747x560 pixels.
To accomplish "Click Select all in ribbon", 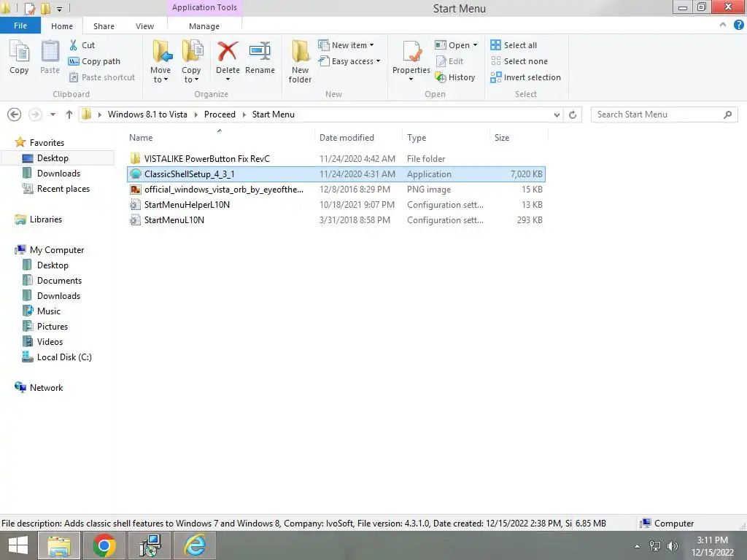I will 514,45.
